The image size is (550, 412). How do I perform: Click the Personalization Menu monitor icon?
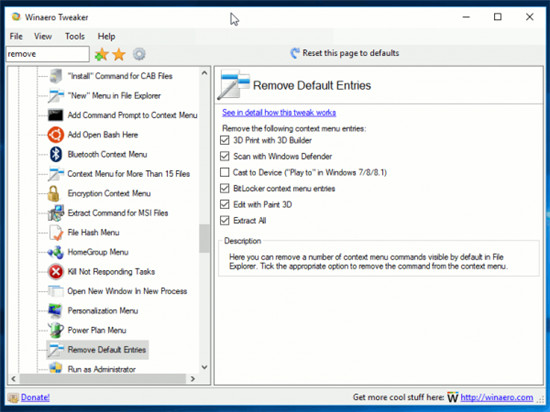coord(56,311)
